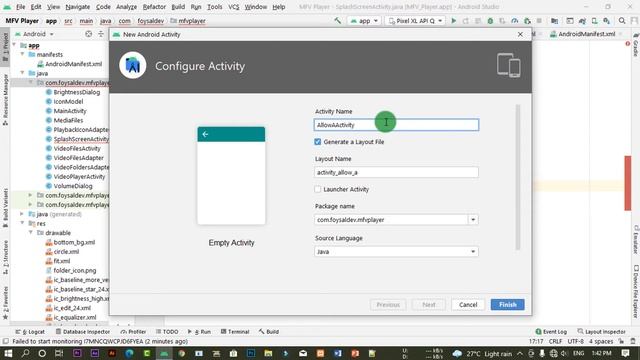The width and height of the screenshot is (640, 360).
Task: Click the Stop icon in the toolbar
Action: tap(539, 21)
